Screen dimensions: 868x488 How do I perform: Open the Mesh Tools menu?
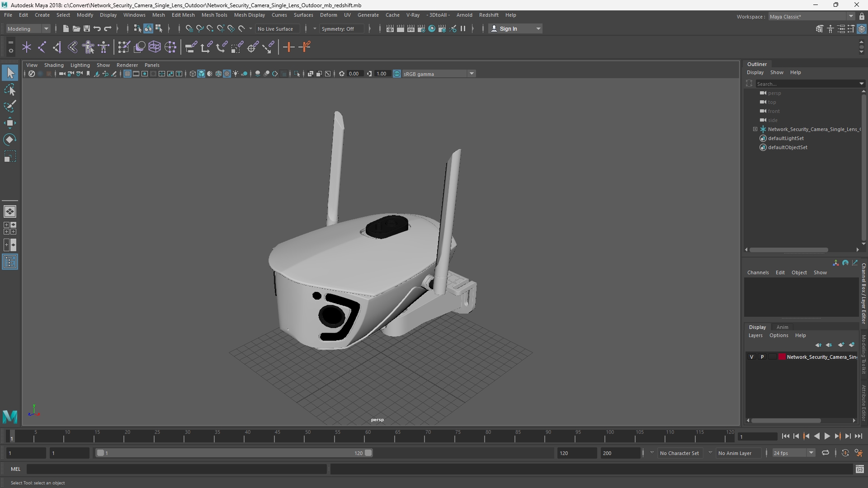click(214, 15)
